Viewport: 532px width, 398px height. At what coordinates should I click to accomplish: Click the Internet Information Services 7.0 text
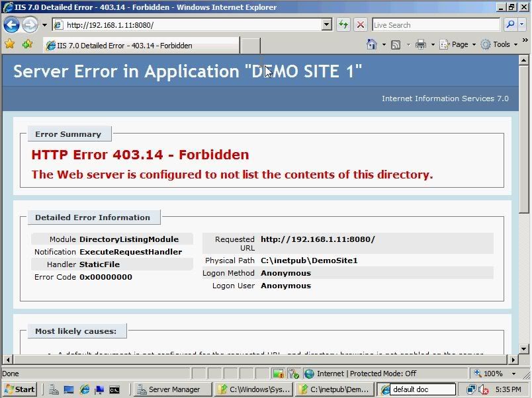445,99
